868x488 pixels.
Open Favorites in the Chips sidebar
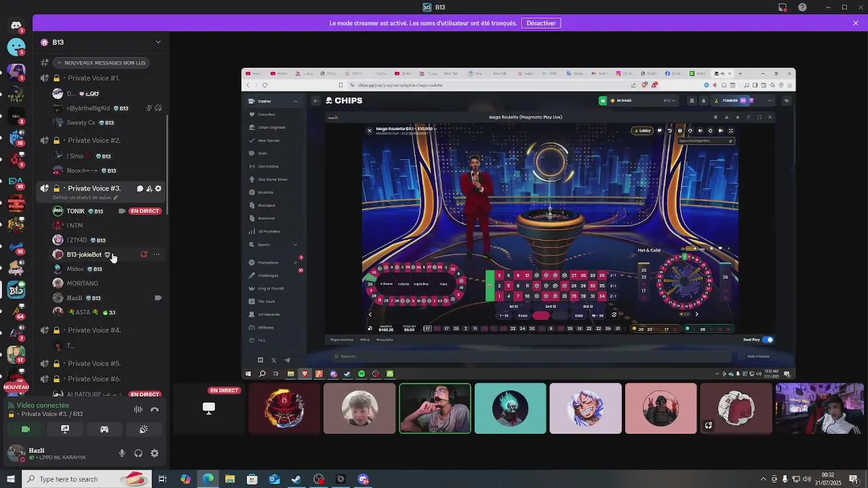267,115
